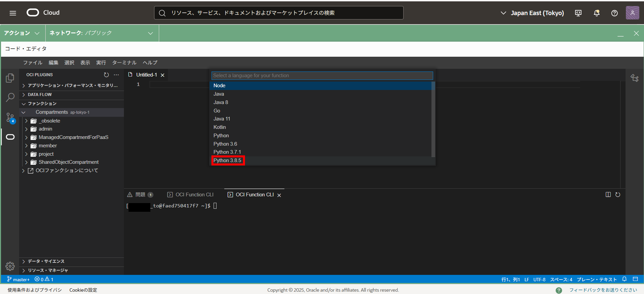
Task: Click the top search bar for resources
Action: pos(279,13)
